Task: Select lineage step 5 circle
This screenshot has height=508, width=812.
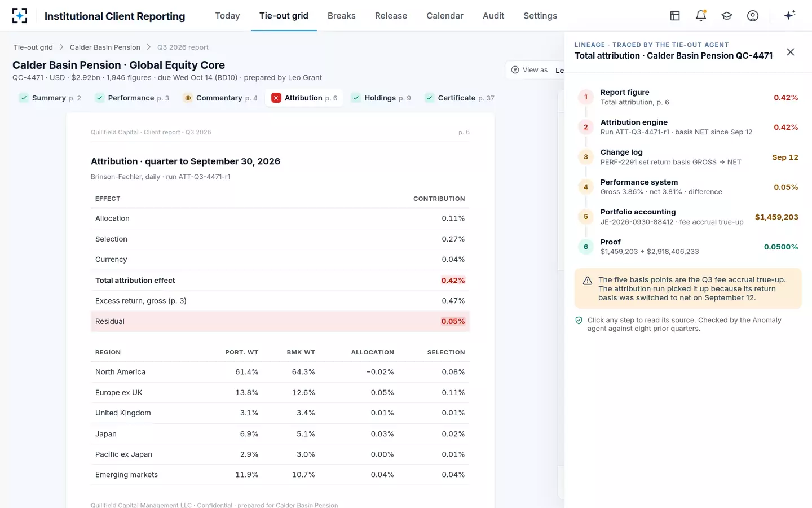Action: (x=586, y=217)
